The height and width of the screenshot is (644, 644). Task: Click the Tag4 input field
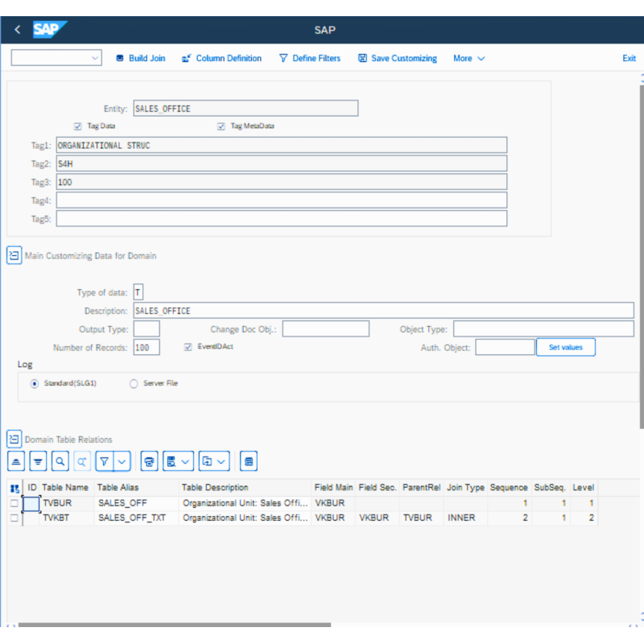(x=282, y=200)
